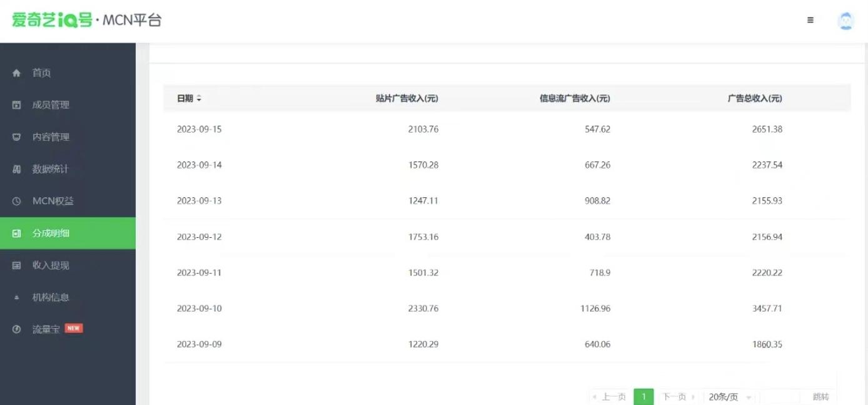Click the clock icon beside MCN权益
868x405 pixels.
point(16,201)
